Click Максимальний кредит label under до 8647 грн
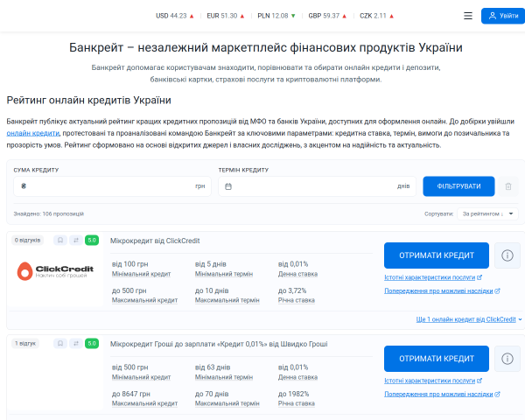Viewport: 525px width, 420px height. click(x=144, y=403)
